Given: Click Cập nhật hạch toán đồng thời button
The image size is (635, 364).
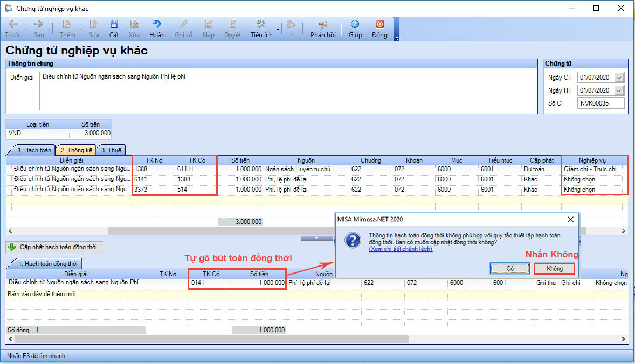Looking at the screenshot, I should pos(54,247).
